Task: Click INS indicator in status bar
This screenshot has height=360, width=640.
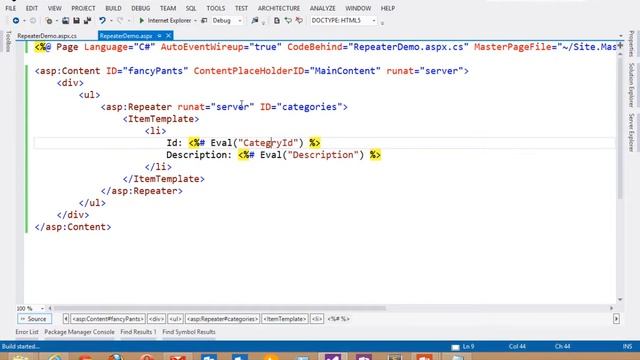Action: point(627,347)
